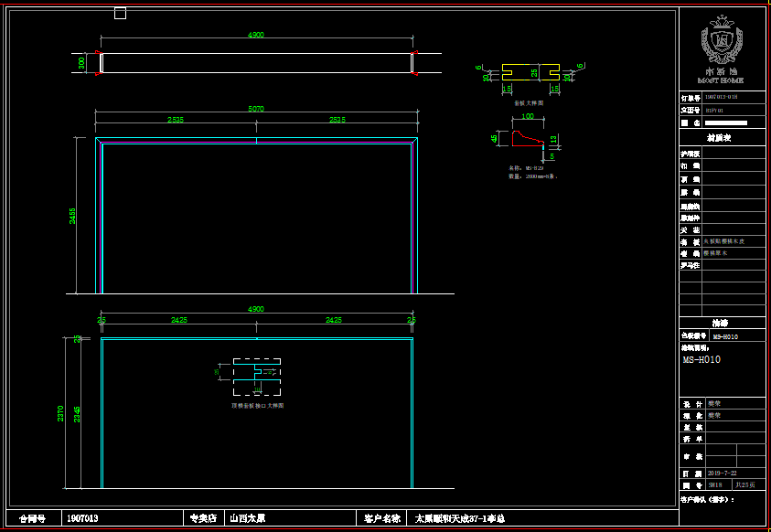Click the small white square at top left
The width and height of the screenshot is (771, 532).
(120, 13)
